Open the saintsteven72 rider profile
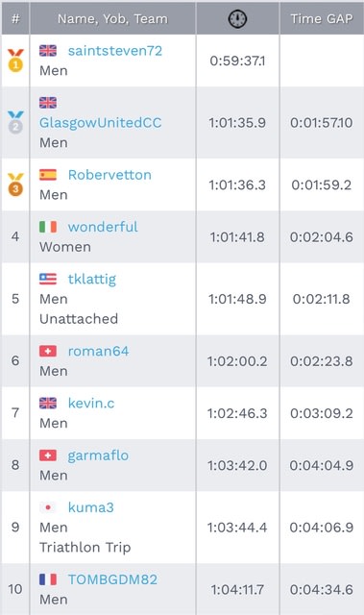Viewport: 364px width, 615px height. [x=115, y=51]
